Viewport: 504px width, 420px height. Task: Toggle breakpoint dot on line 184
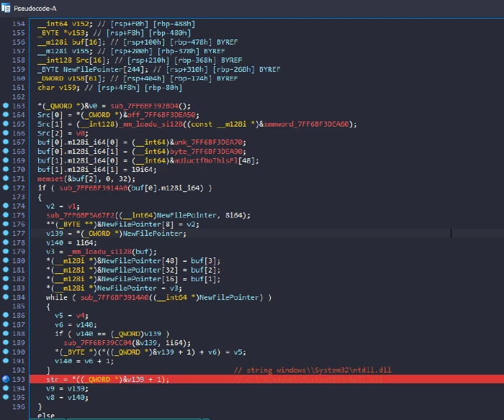6,297
